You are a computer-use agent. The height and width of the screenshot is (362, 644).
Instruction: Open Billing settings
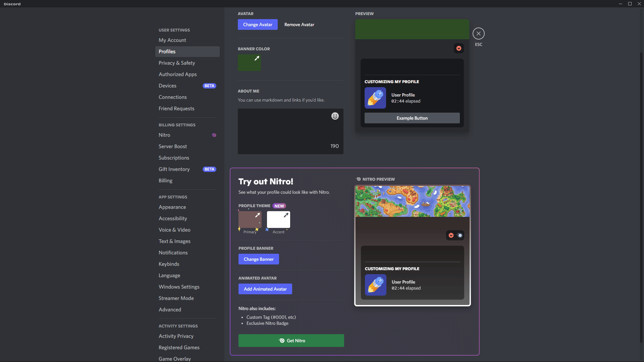(187, 181)
